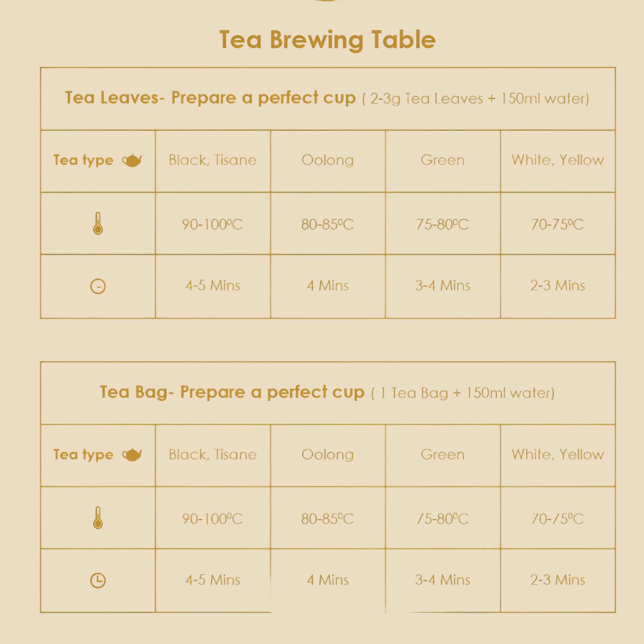
Task: Click the teapot icon in Tea Bag table
Action: 132,455
